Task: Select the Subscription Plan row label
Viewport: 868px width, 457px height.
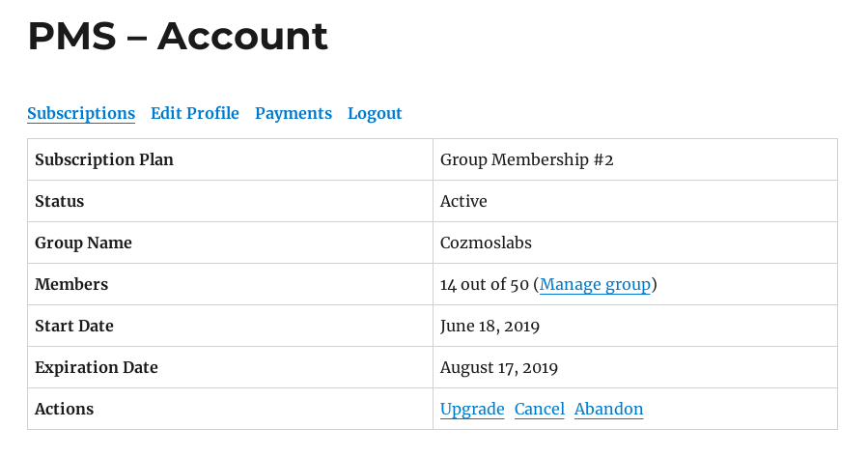Action: pyautogui.click(x=104, y=159)
